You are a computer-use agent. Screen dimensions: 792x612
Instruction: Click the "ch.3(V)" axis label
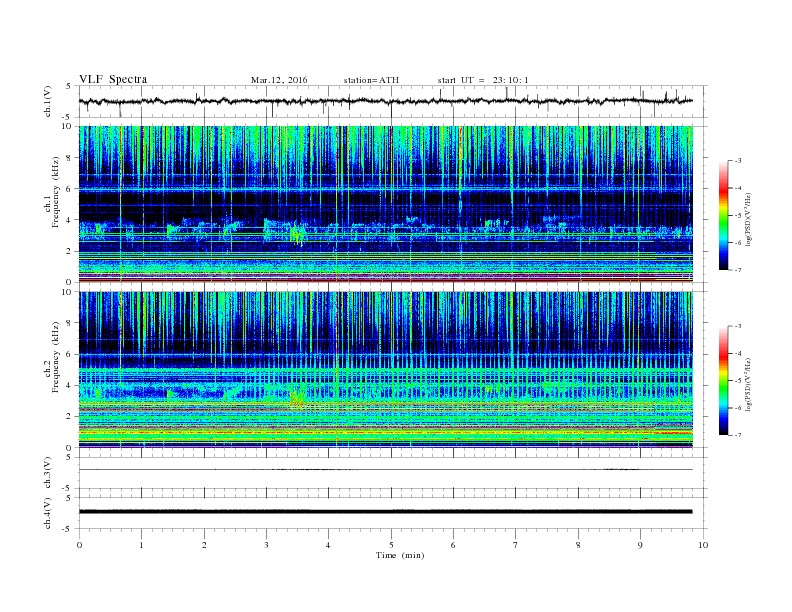48,473
